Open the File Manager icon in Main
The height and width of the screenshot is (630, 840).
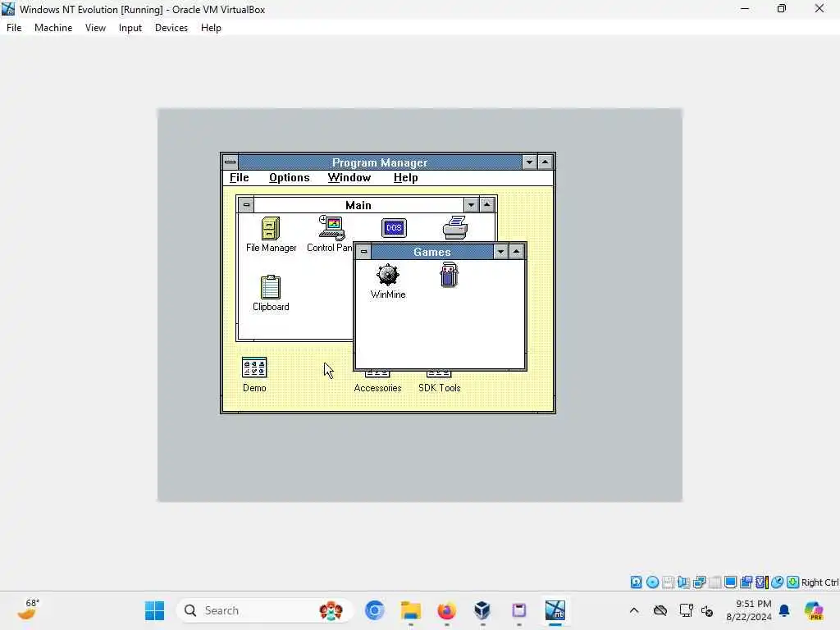tap(271, 229)
